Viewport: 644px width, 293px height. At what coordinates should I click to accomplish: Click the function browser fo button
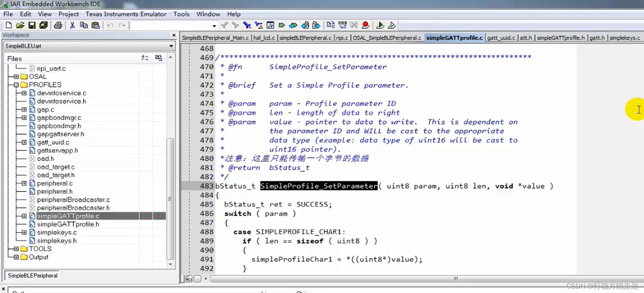coord(189,279)
